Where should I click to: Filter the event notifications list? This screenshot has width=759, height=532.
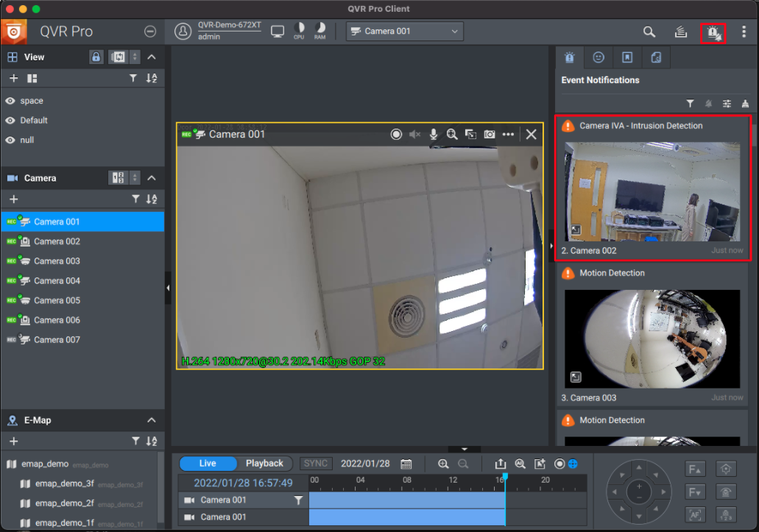coord(690,104)
